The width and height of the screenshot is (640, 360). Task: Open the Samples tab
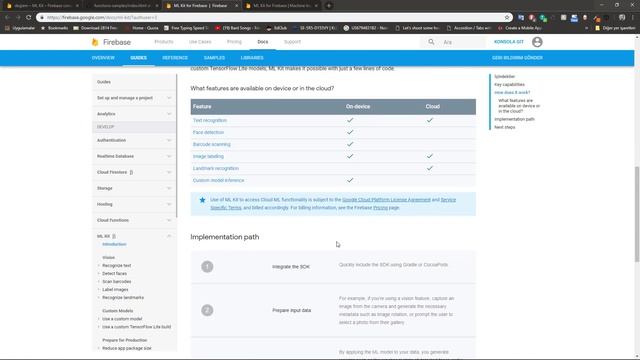pyautogui.click(x=214, y=58)
